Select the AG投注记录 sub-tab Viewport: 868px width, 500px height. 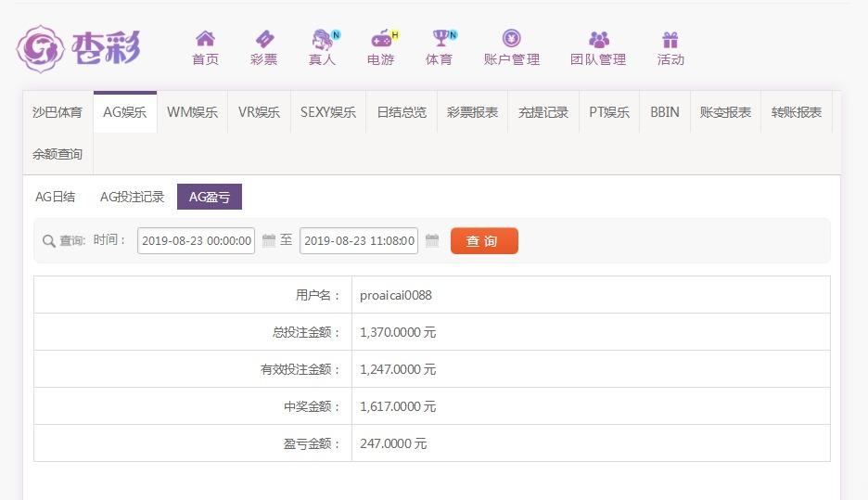point(132,197)
